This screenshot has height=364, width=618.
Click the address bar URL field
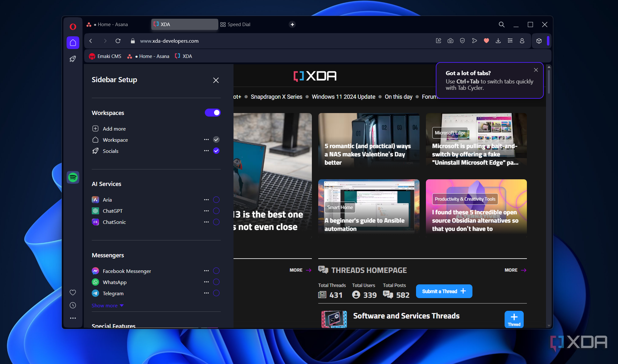[284, 41]
